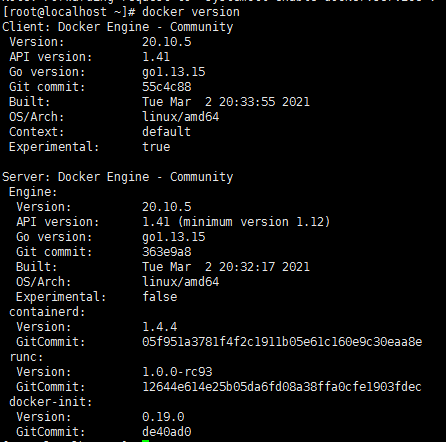446x442 pixels.
Task: Click the docker-init GitCommit de40ad0
Action: (x=167, y=432)
